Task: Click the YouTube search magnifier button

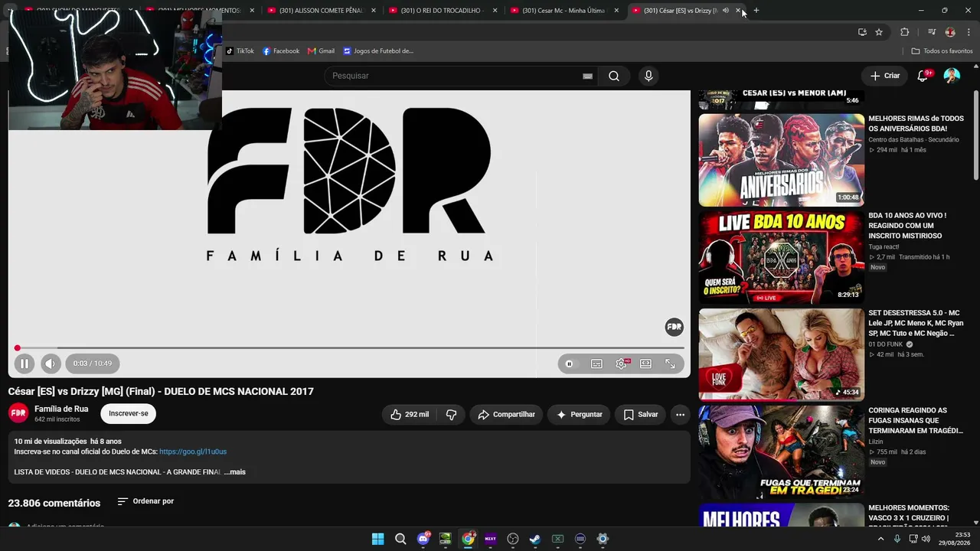Action: click(x=614, y=76)
